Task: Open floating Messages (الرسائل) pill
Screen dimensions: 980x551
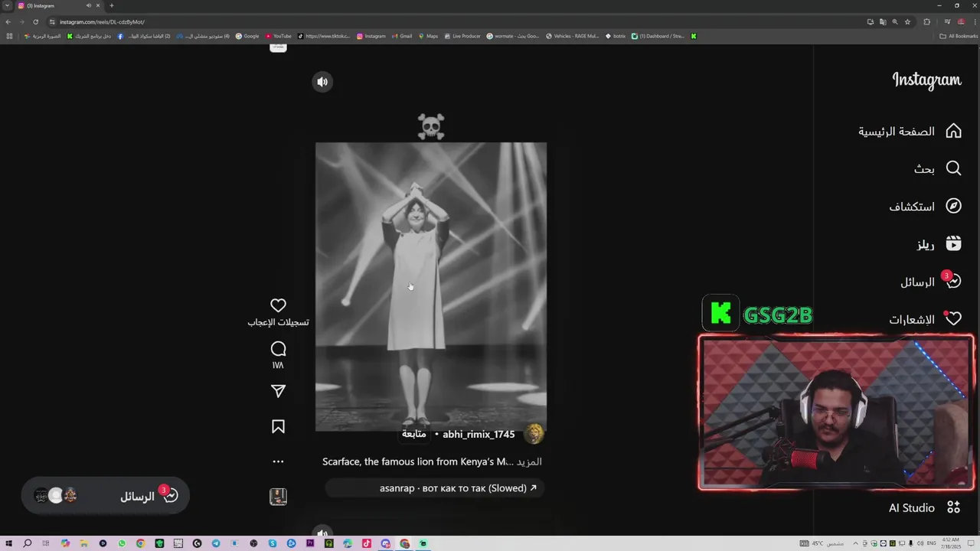Action: click(x=105, y=496)
